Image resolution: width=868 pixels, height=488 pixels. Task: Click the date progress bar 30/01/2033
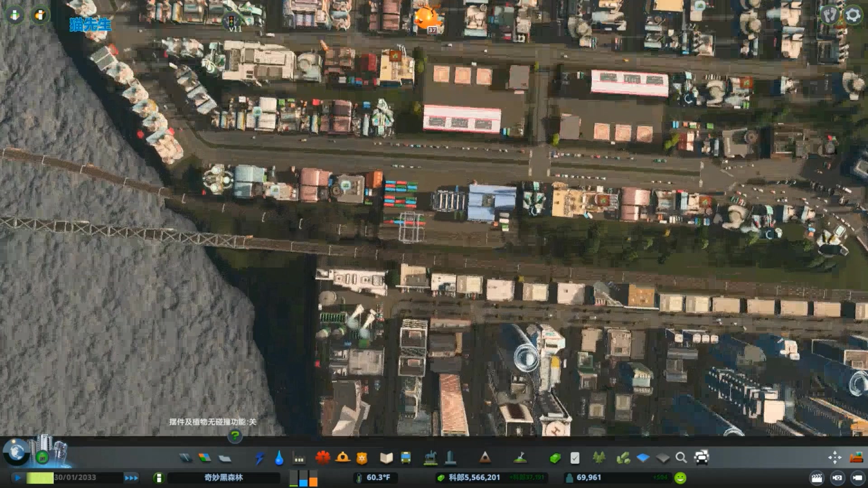pos(75,478)
